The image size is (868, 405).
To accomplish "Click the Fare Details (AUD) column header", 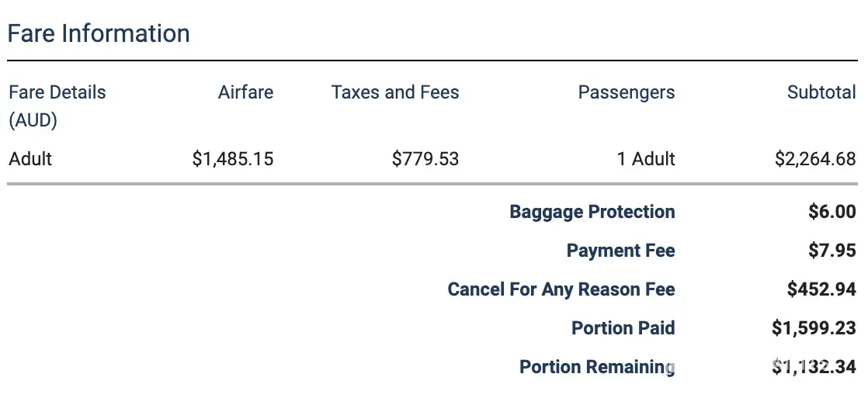I will tap(57, 106).
